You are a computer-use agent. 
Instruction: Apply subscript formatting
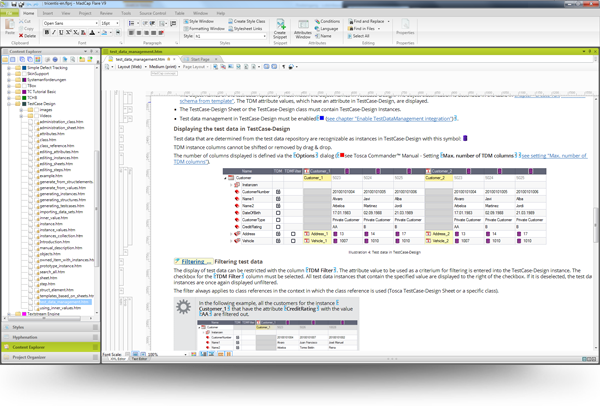point(75,33)
